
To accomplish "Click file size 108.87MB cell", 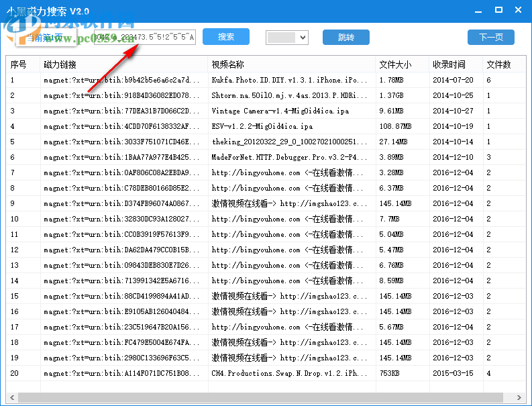I will click(395, 126).
